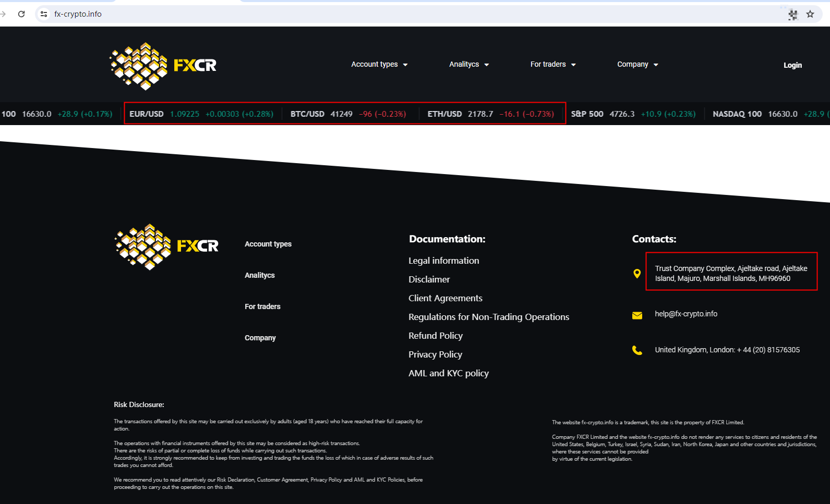Bookmark this page with star icon
Viewport: 830px width, 504px height.
[x=810, y=14]
